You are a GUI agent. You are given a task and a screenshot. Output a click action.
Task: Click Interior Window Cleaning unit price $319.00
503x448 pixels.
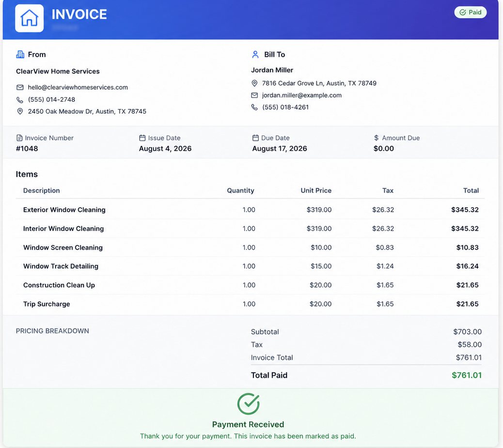319,229
